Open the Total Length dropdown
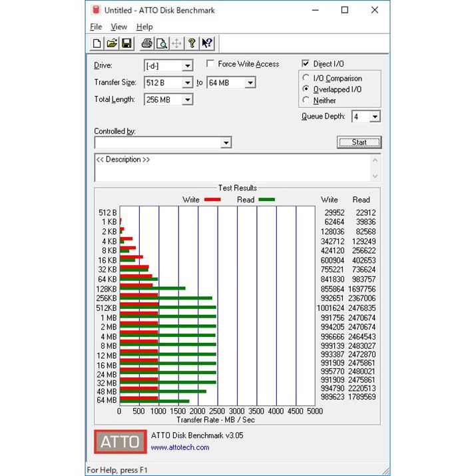 click(x=188, y=100)
